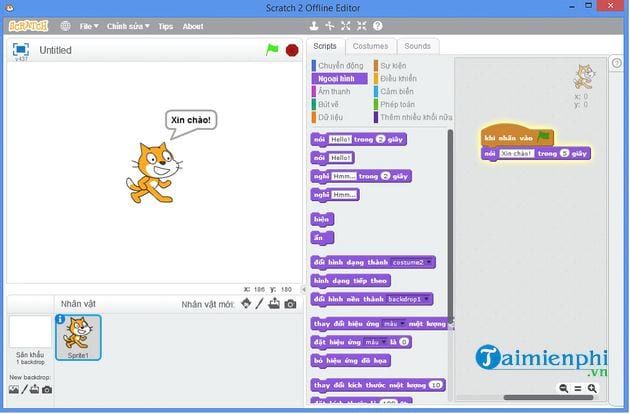Open màu dropdown in đặt hiệu ứng block
The image size is (630, 414).
pyautogui.click(x=375, y=342)
